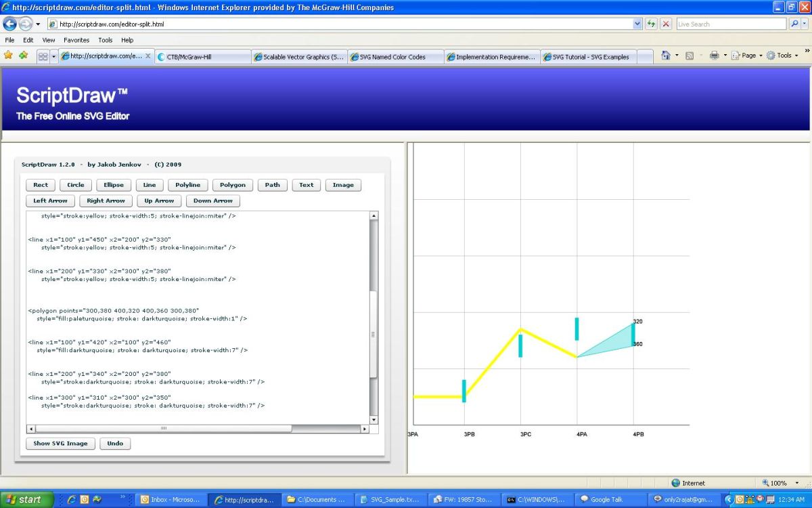Switch to the Scalable Vector Graphics tab
This screenshot has width=812, height=508.
click(299, 57)
